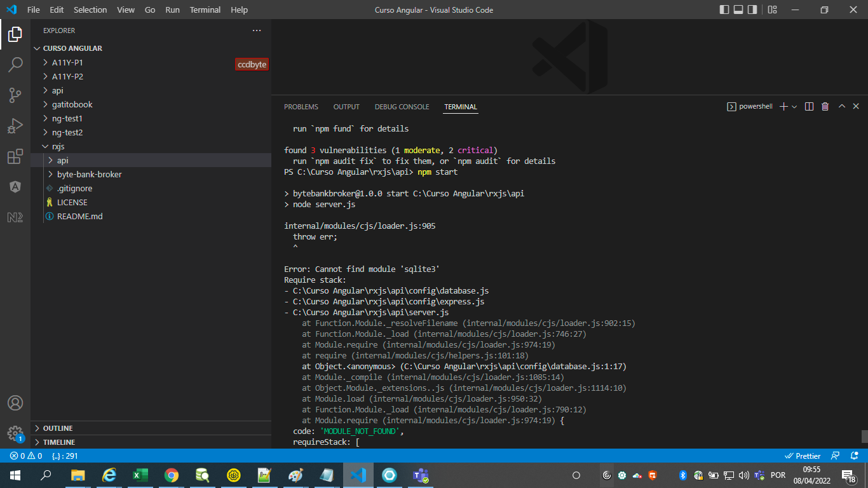Open Internet Explorer from the taskbar
The height and width of the screenshot is (488, 868).
click(x=109, y=475)
